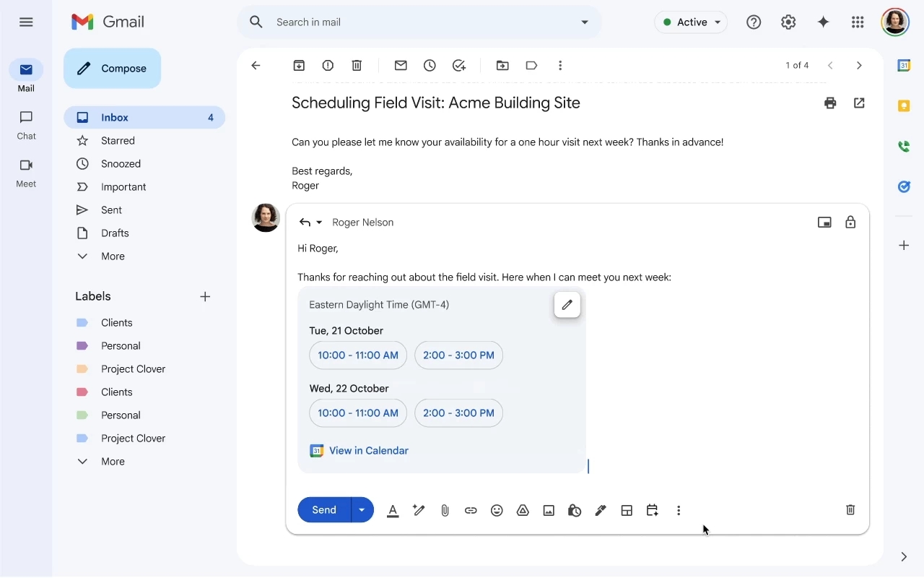This screenshot has width=924, height=578.
Task: Insert an emoji into the reply
Action: click(497, 510)
